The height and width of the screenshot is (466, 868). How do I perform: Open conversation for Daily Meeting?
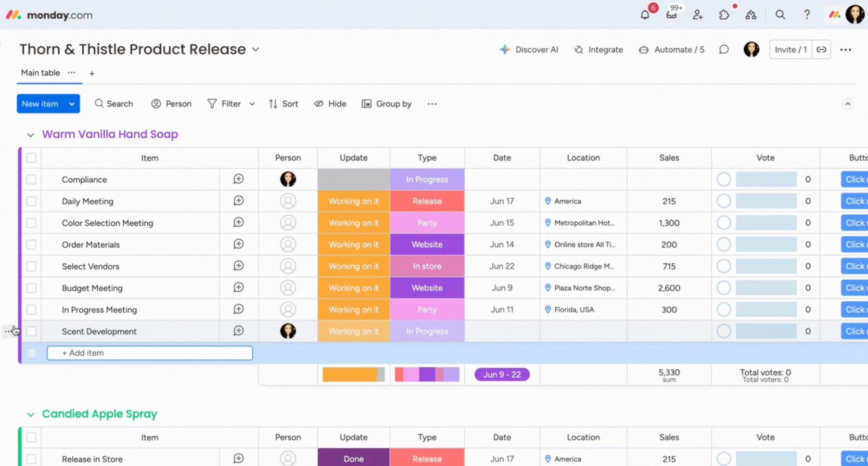pos(238,201)
